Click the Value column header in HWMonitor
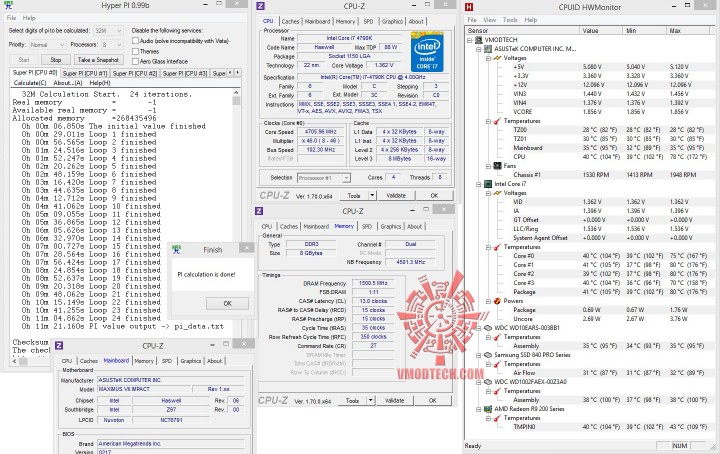Image resolution: width=720 pixels, height=454 pixels. [602, 30]
